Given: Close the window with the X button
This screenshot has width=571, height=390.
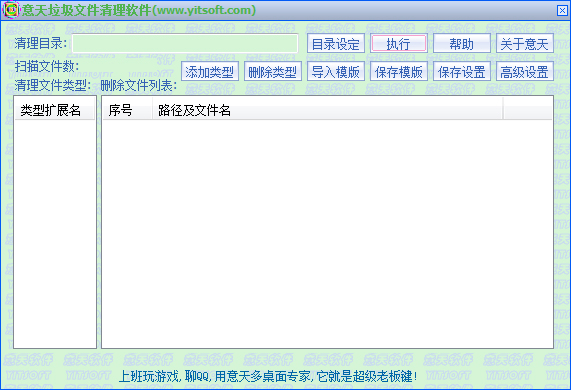Looking at the screenshot, I should [x=562, y=10].
